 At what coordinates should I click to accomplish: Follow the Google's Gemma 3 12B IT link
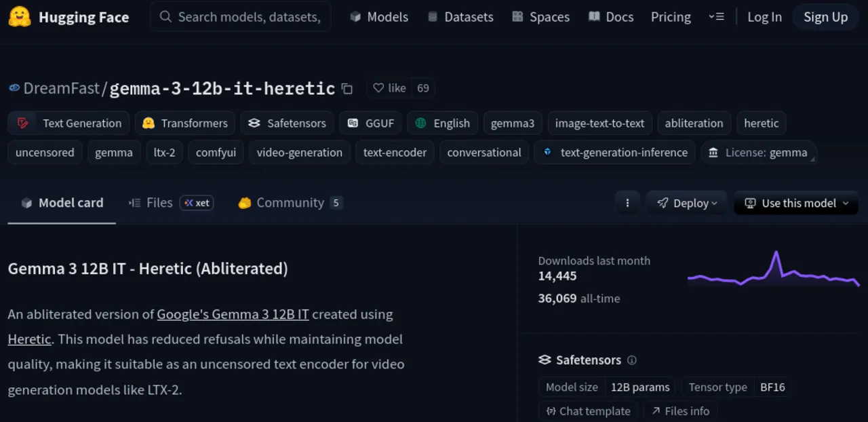click(x=233, y=314)
